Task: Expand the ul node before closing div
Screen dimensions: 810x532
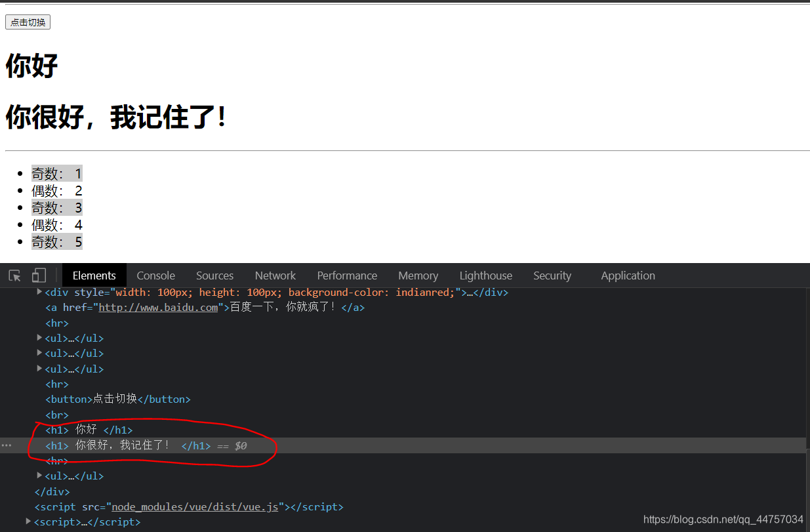Action: pyautogui.click(x=39, y=475)
